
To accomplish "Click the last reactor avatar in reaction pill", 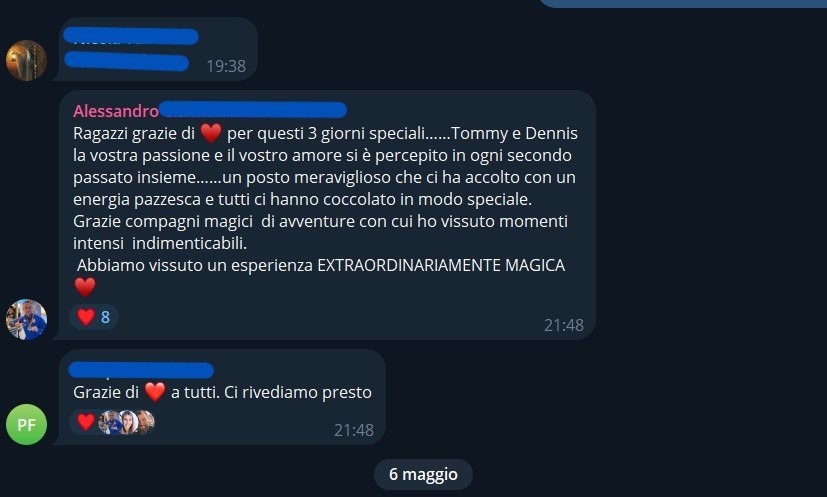I will [x=146, y=422].
